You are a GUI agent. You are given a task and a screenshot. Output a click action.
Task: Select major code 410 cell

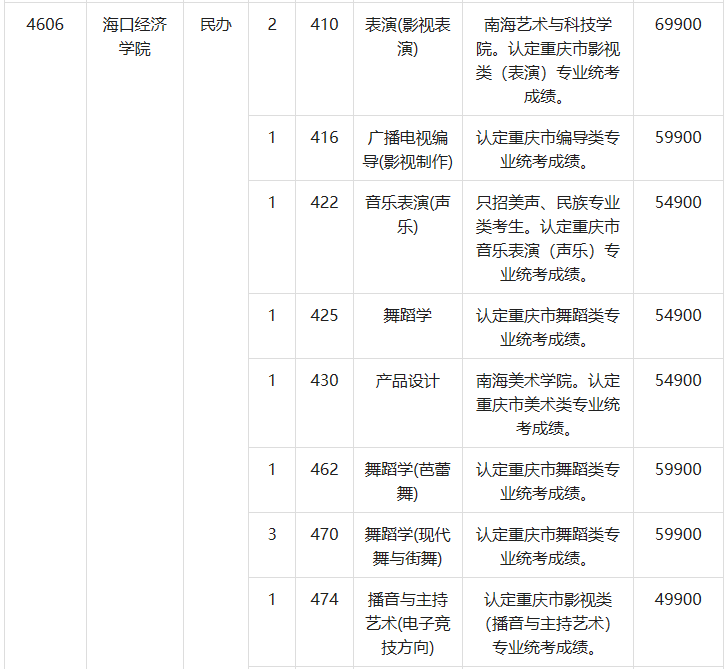click(x=324, y=25)
